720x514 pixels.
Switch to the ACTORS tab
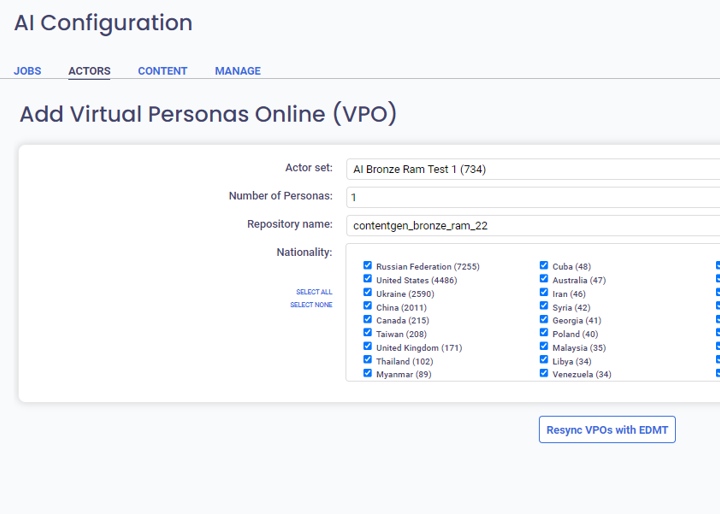(x=89, y=71)
